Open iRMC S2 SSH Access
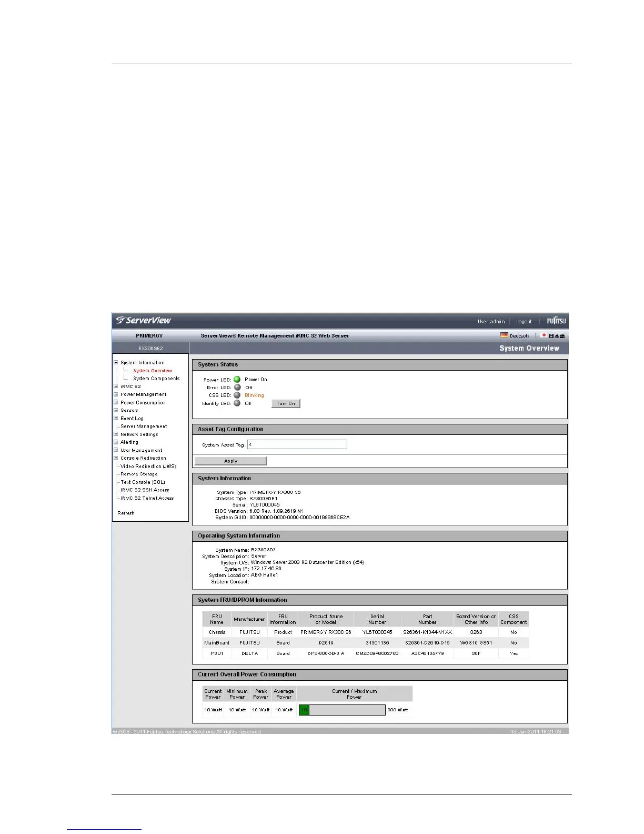This screenshot has width=644, height=834. point(145,490)
